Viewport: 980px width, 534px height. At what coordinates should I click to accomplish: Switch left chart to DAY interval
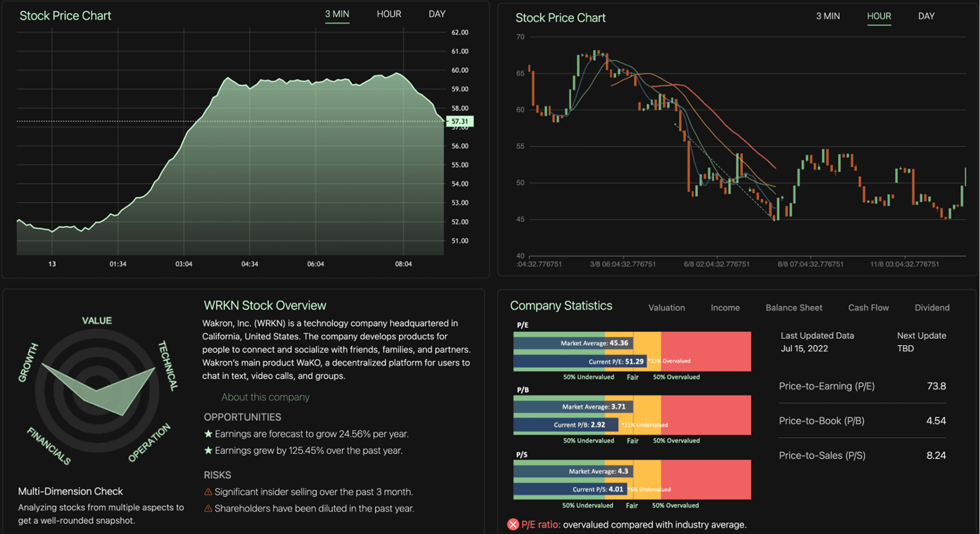437,14
